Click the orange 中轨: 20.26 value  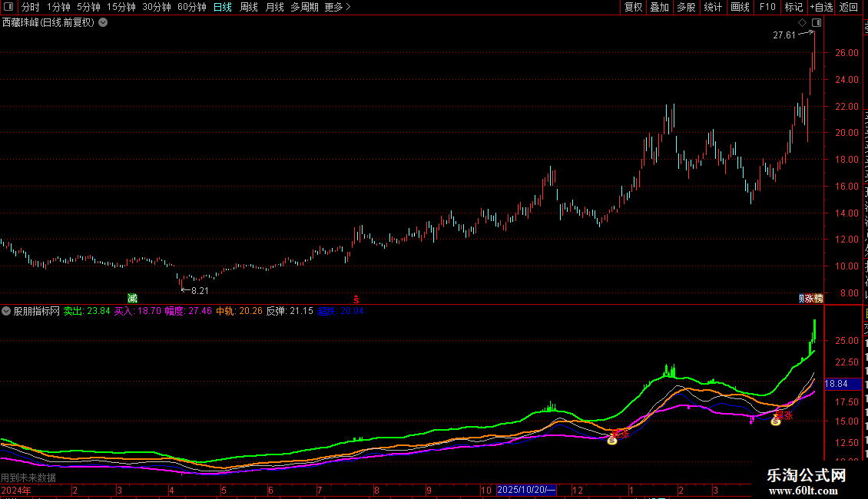tap(239, 311)
